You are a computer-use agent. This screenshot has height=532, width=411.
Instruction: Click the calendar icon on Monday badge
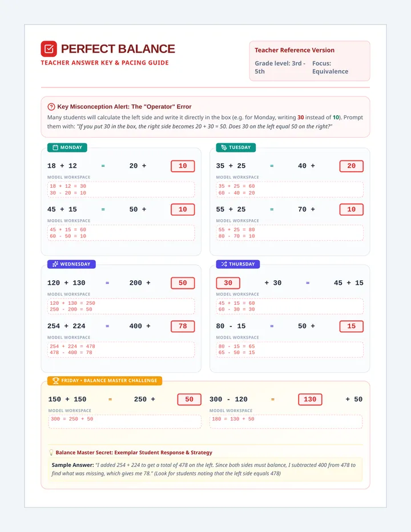[x=55, y=148]
